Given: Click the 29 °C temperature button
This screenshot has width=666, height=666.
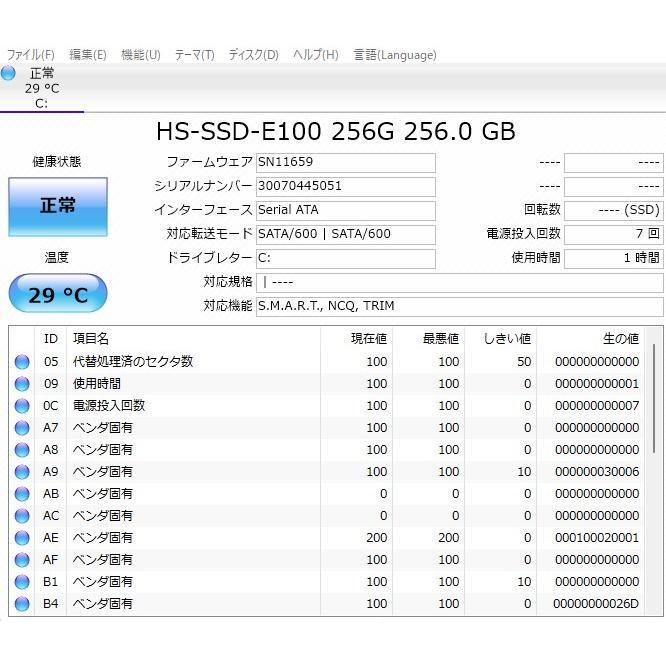Looking at the screenshot, I should click(x=58, y=294).
